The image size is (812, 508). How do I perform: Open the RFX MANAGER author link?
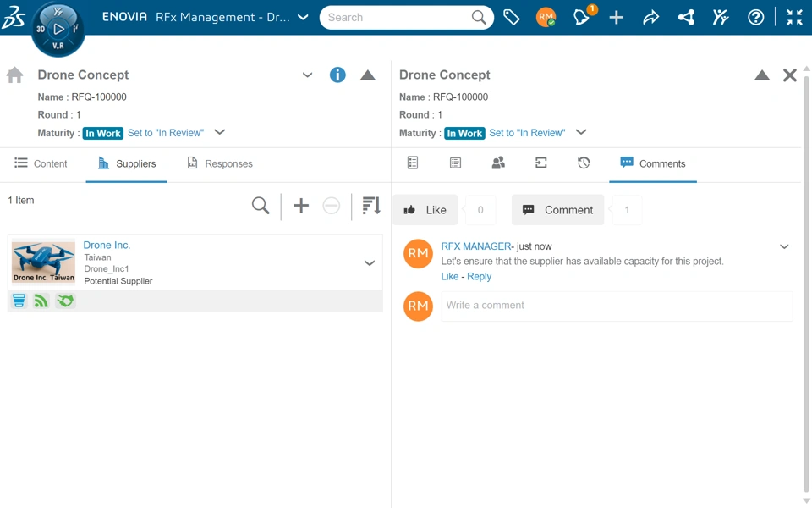pos(476,246)
